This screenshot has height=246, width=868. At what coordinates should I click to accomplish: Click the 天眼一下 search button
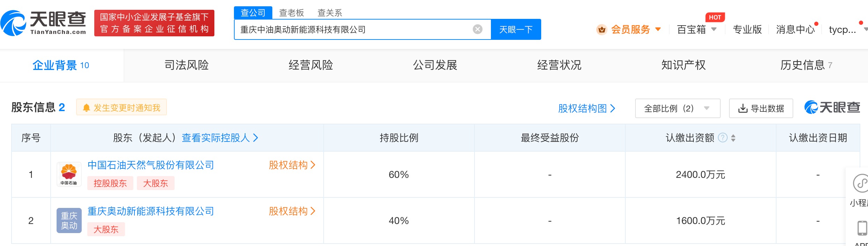(x=516, y=29)
